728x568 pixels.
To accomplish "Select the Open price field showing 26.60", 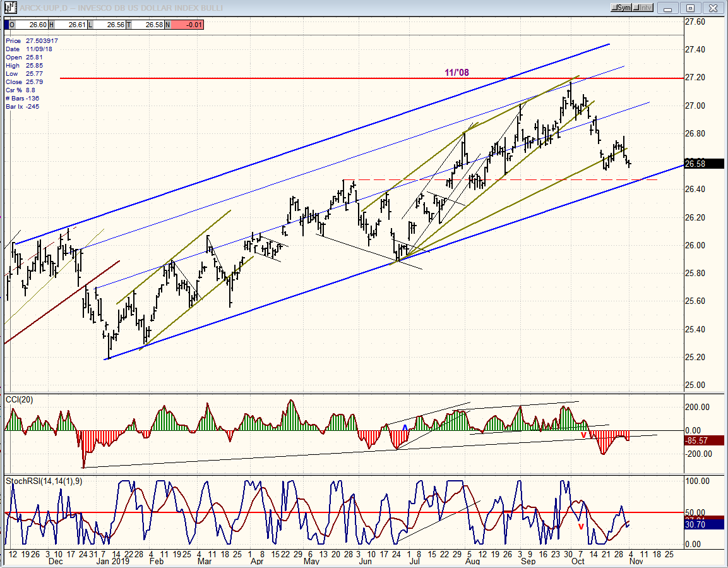I will click(x=29, y=25).
